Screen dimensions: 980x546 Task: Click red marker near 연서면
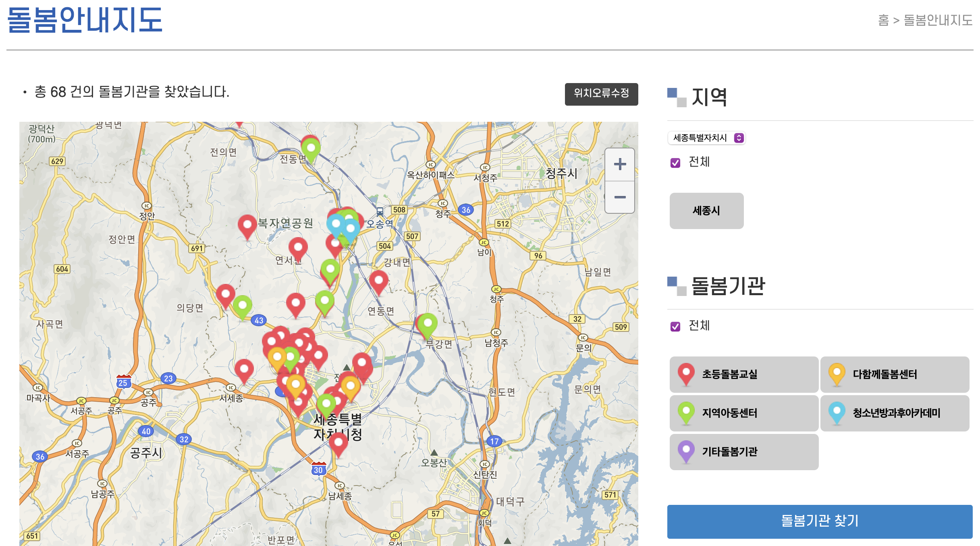coord(298,247)
